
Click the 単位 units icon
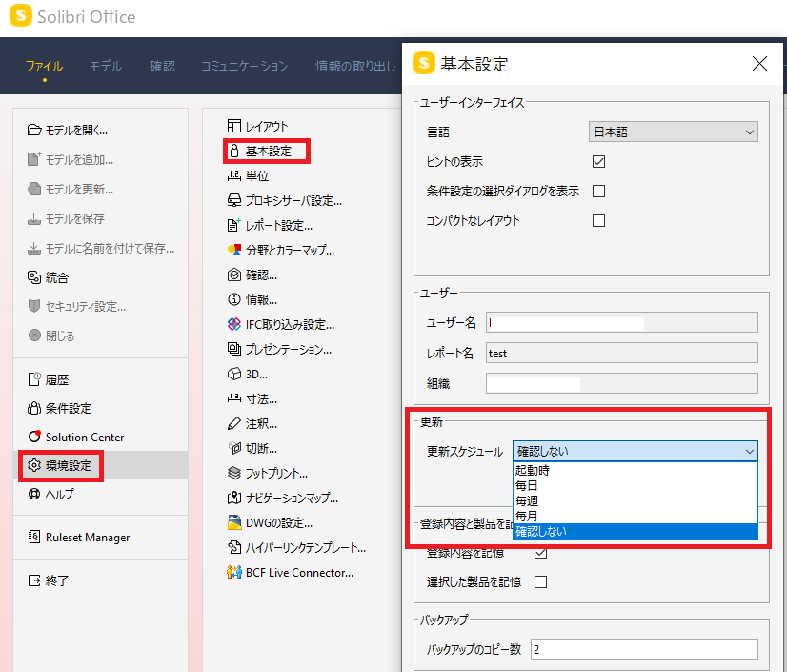pyautogui.click(x=233, y=175)
